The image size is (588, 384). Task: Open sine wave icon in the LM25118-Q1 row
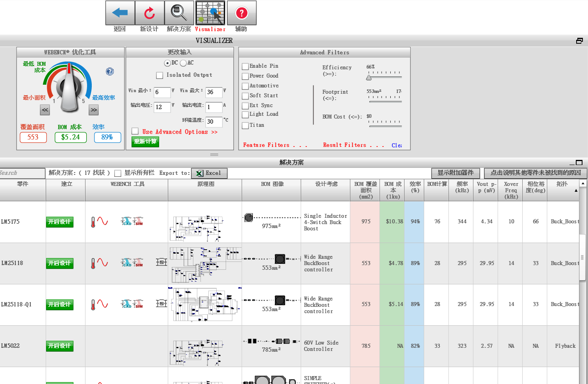click(102, 304)
